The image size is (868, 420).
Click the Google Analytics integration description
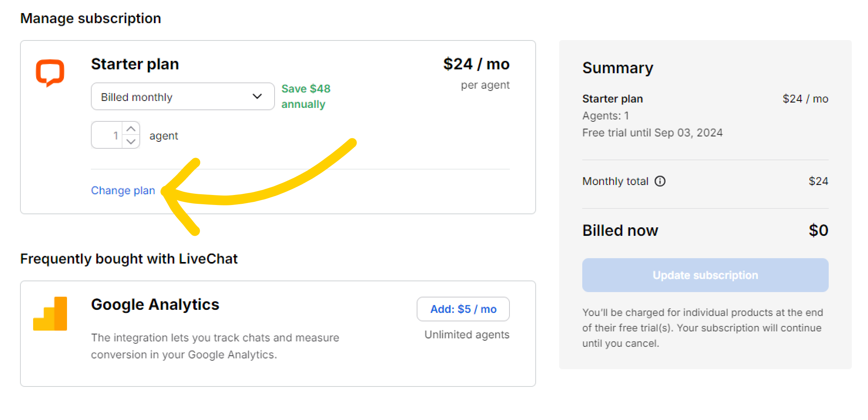(215, 346)
